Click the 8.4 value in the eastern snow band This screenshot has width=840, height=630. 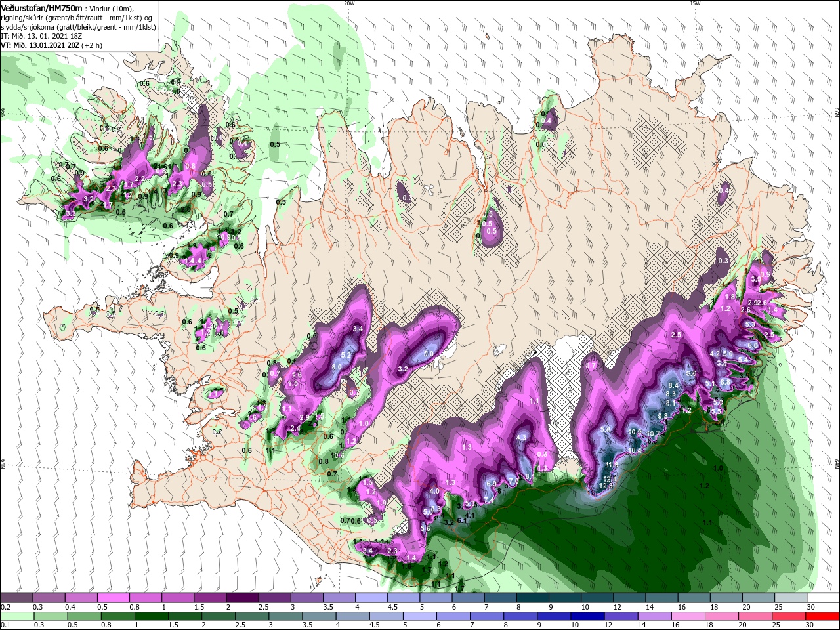point(673,385)
